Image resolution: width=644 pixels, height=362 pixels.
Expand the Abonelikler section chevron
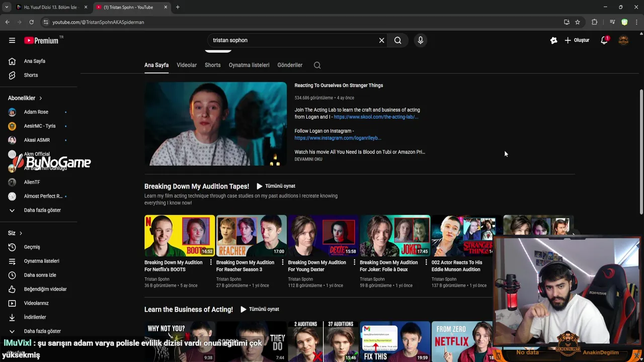[x=40, y=98]
